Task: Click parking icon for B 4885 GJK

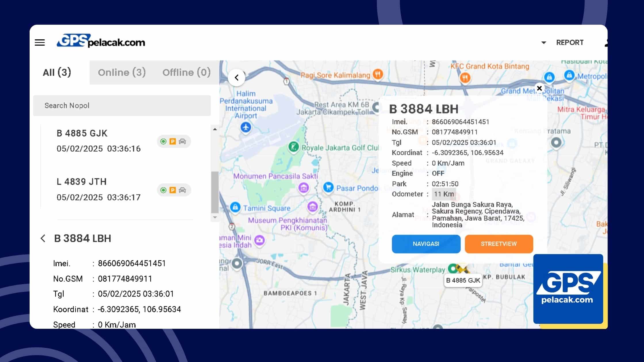Action: tap(172, 141)
